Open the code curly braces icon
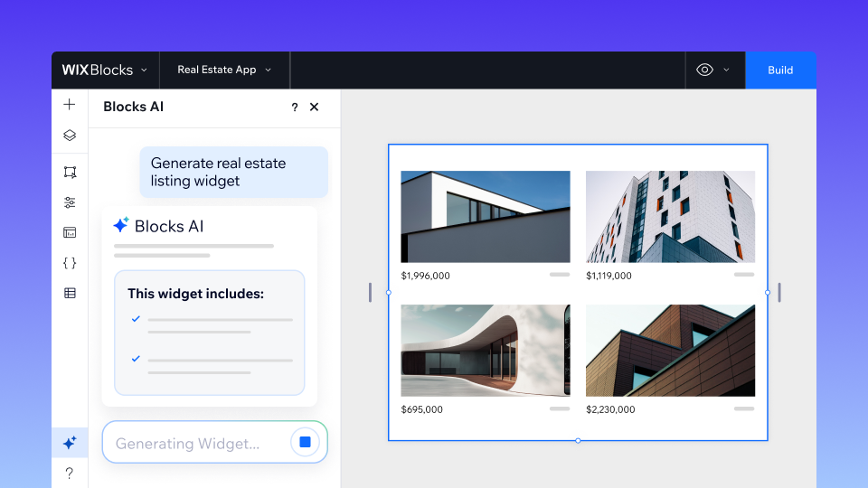 click(70, 263)
